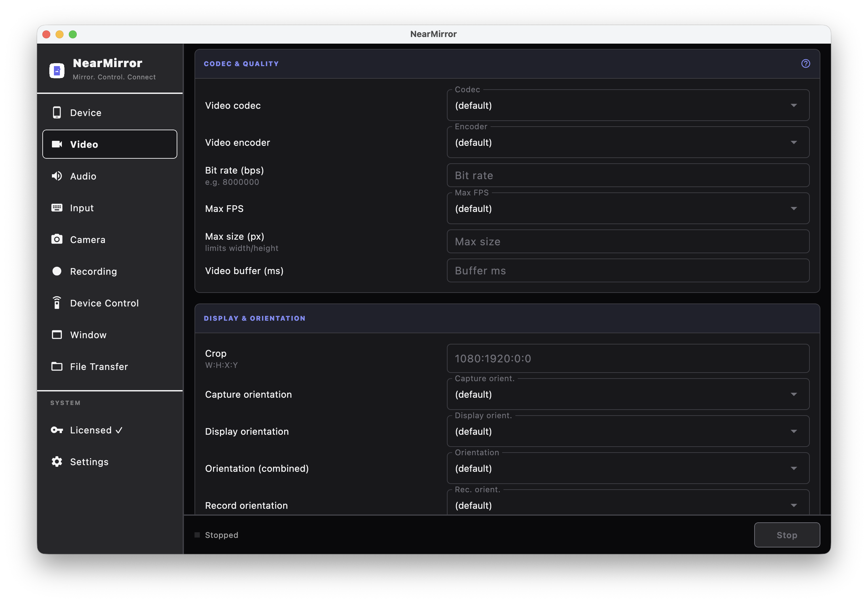
Task: Open File Transfer from the sidebar
Action: [x=109, y=367]
